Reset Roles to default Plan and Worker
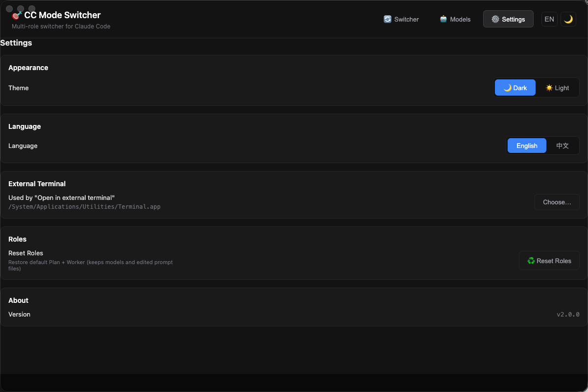 [549, 261]
